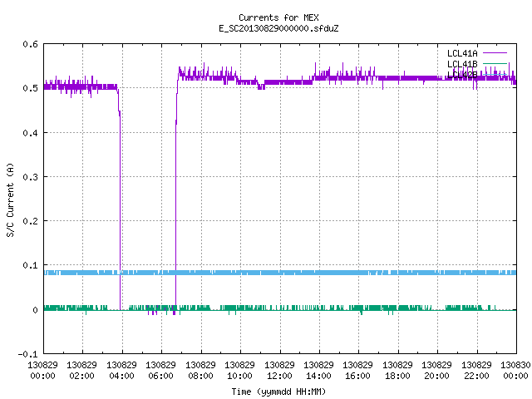Click the 18:00 x-axis time label

[x=397, y=376]
